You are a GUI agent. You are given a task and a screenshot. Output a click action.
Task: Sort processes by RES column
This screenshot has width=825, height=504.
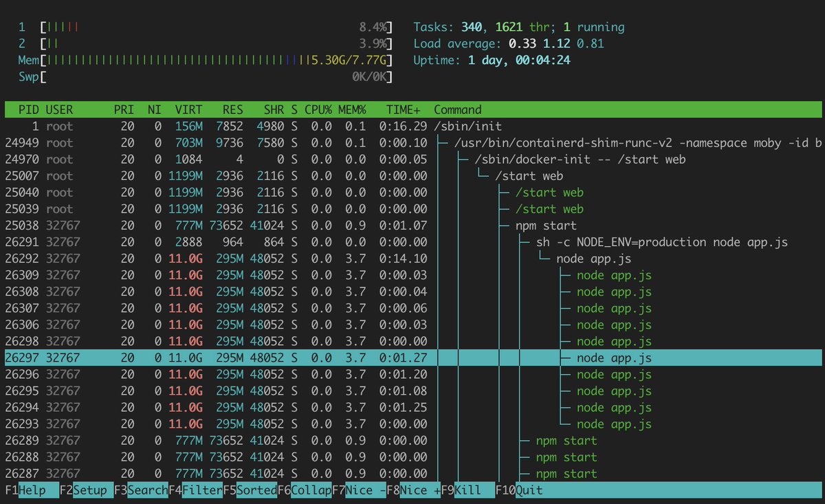pyautogui.click(x=233, y=109)
